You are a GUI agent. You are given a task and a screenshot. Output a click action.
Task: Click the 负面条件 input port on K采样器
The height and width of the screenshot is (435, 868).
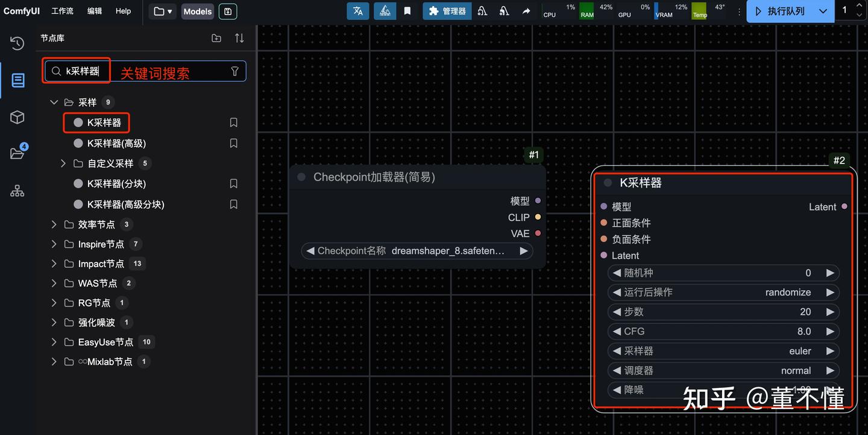[604, 239]
